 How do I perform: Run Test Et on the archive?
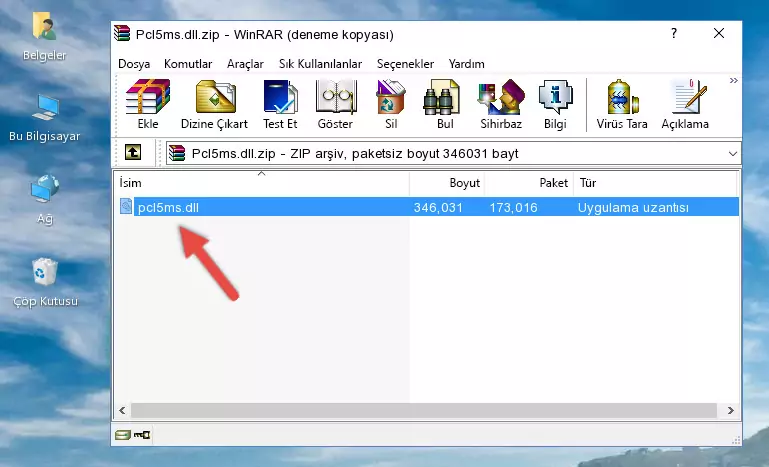coord(280,104)
